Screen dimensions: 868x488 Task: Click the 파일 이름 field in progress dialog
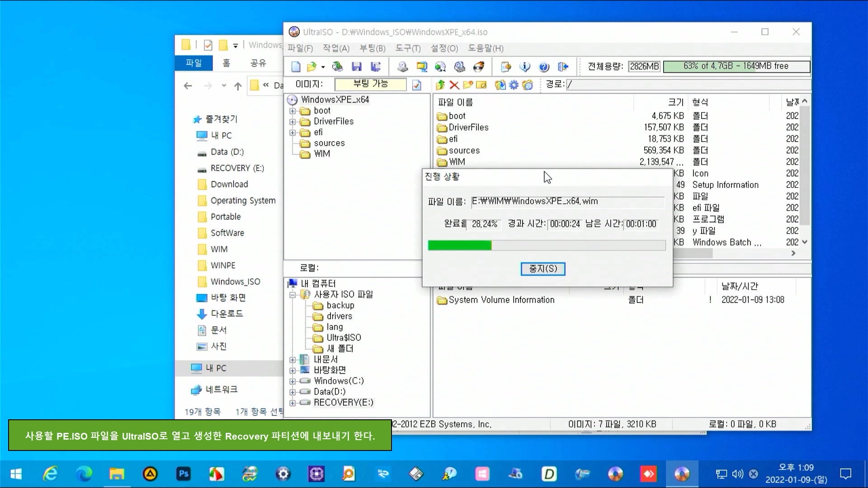[x=568, y=202]
